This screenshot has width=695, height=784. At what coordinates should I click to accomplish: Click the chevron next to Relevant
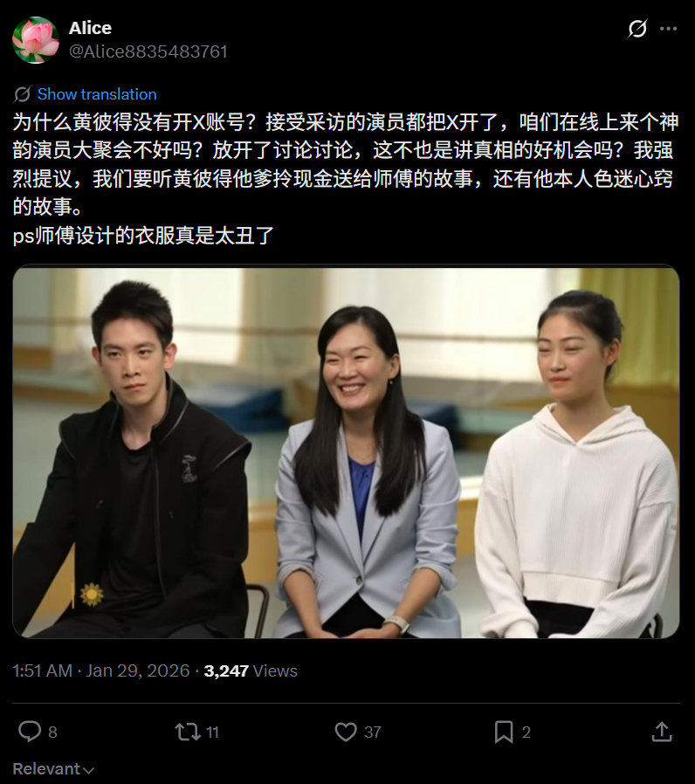tap(88, 770)
